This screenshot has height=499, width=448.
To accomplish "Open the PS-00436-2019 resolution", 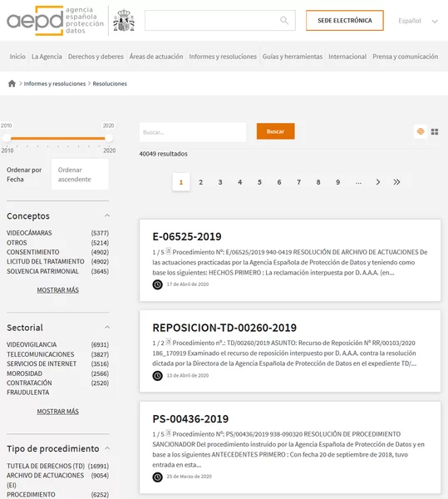I will [x=190, y=419].
